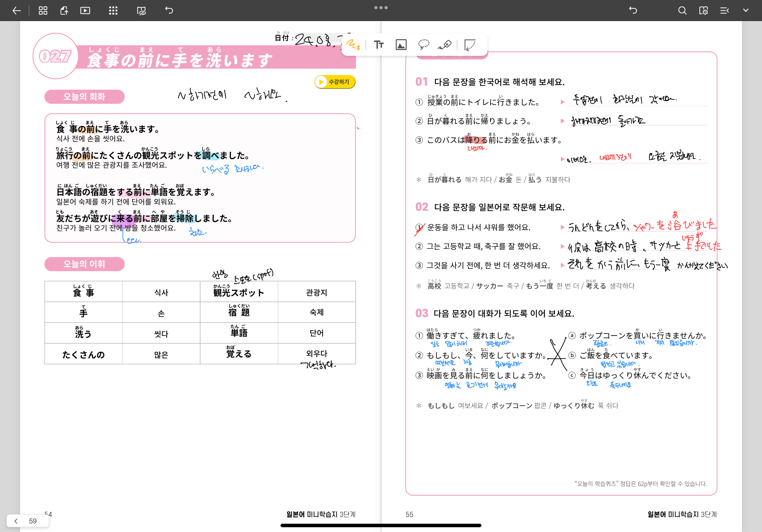Collapse the floating toolbar with corner icon
762x532 pixels.
click(x=470, y=45)
